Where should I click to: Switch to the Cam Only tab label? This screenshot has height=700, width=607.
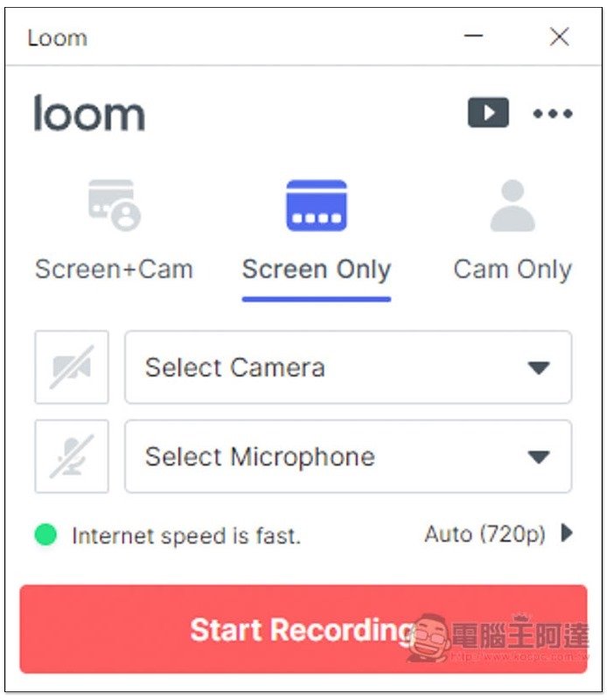(x=513, y=269)
